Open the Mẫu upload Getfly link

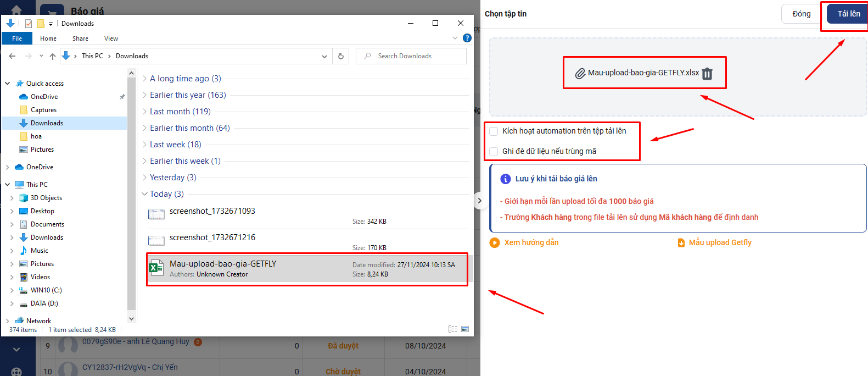click(720, 242)
